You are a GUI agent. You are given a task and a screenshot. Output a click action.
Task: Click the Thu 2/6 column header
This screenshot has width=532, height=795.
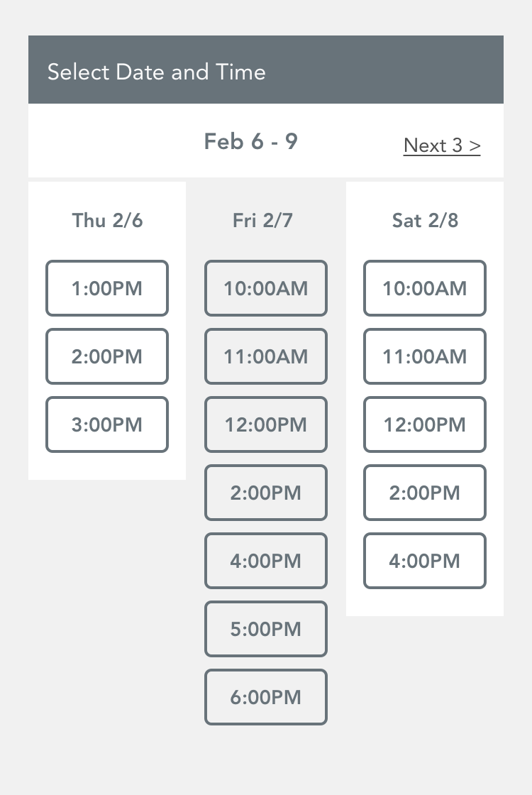pyautogui.click(x=107, y=221)
